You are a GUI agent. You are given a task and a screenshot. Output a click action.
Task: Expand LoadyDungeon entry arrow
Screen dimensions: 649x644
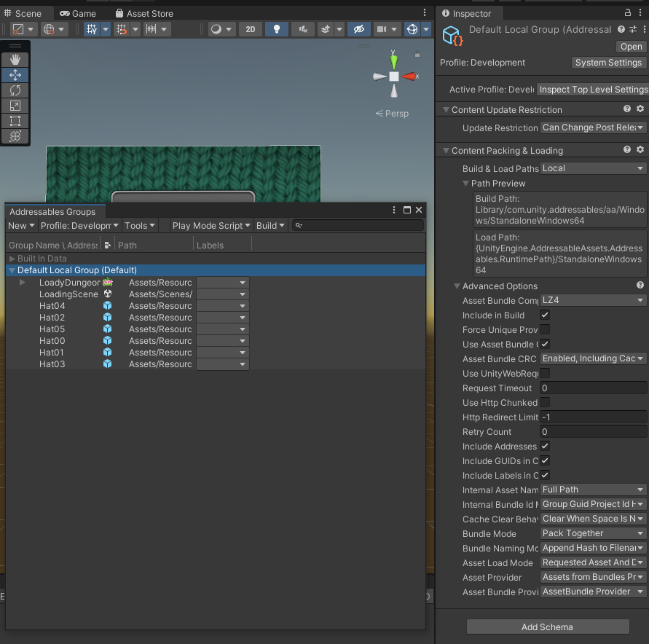[23, 282]
